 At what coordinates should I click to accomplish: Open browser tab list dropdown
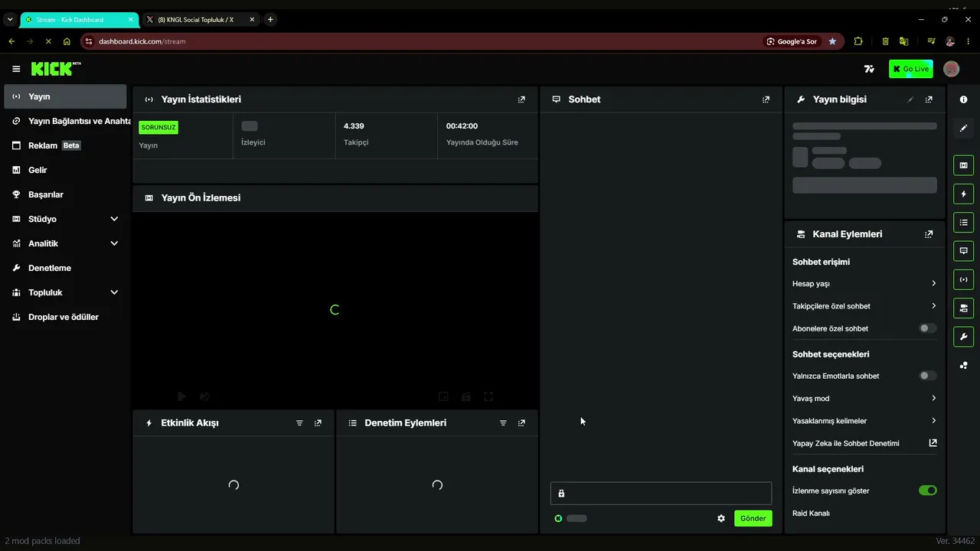[x=10, y=19]
